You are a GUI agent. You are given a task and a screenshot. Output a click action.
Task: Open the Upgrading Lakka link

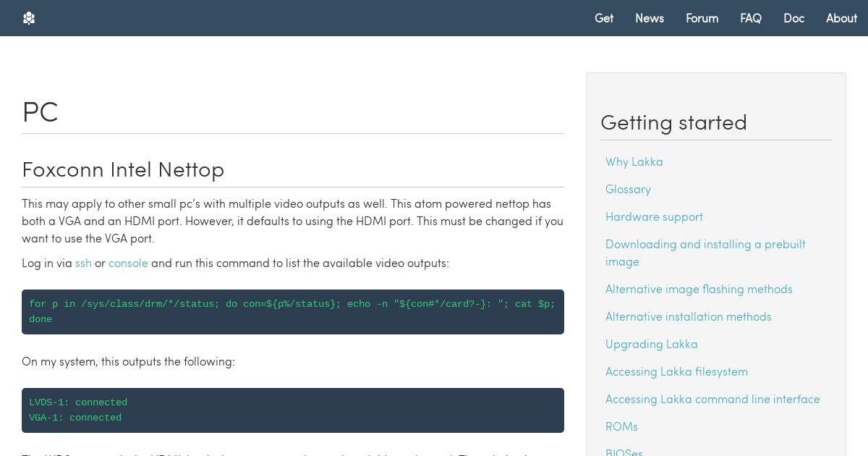tap(652, 345)
